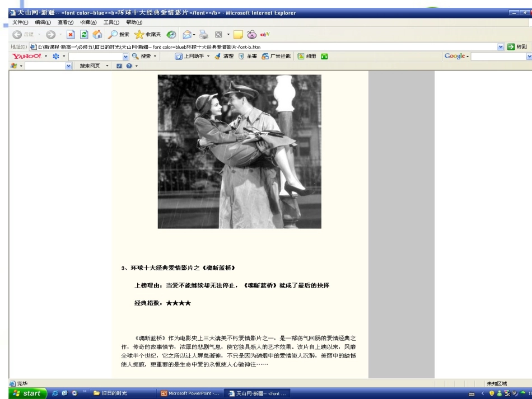Viewport: 532px width, 399px height.
Task: Click the Stop loading icon
Action: click(71, 35)
